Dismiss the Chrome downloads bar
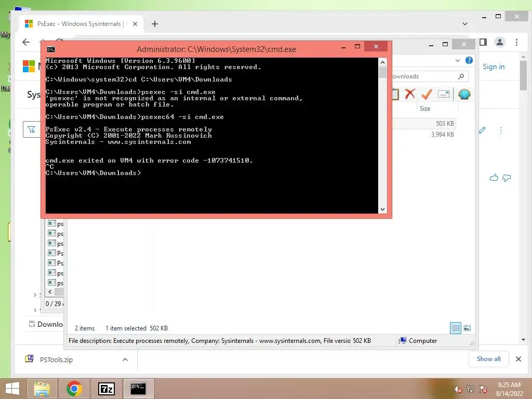532x399 pixels. pos(518,359)
